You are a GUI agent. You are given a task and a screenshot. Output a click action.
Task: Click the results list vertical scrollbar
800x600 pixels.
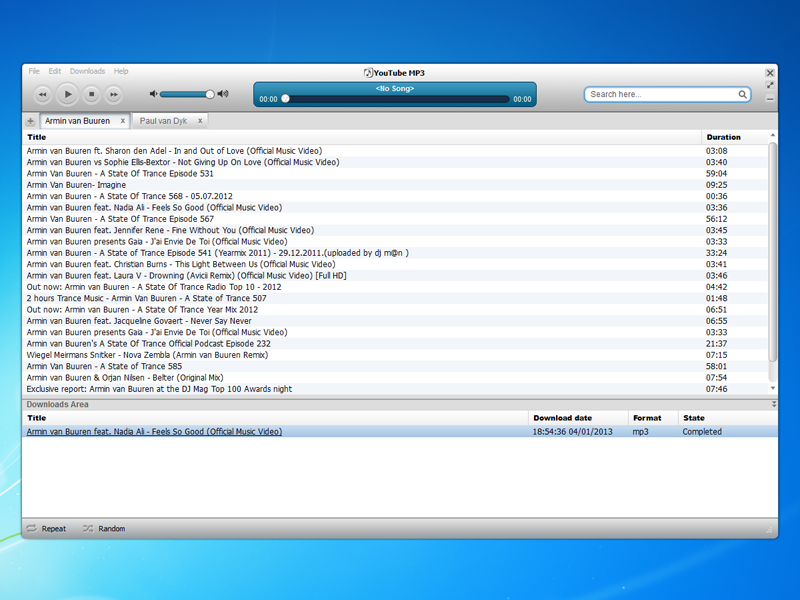(772, 253)
